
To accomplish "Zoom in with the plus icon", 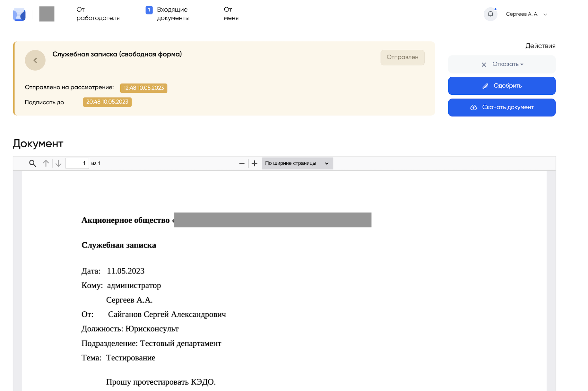I will pos(255,163).
